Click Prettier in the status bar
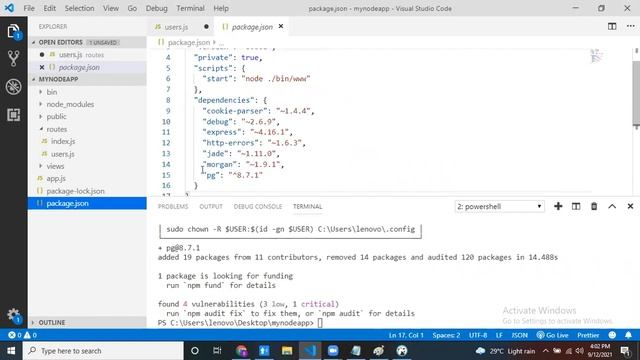 tap(588, 335)
